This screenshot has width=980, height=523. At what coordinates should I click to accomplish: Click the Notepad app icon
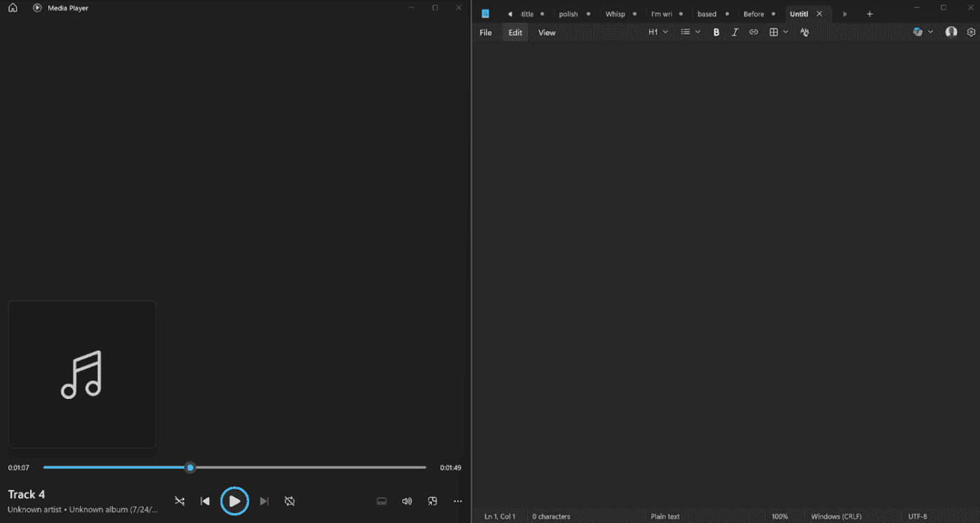485,14
